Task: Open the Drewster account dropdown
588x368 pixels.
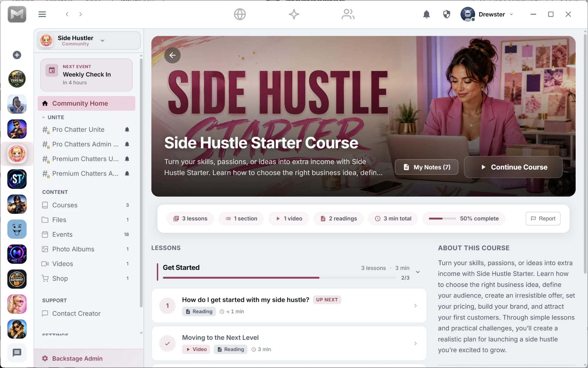Action: [511, 14]
